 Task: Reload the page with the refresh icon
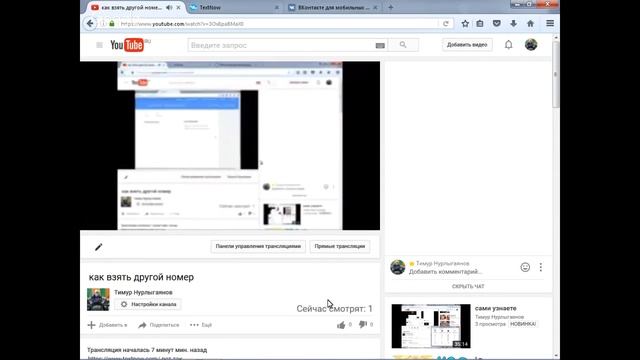(x=446, y=24)
